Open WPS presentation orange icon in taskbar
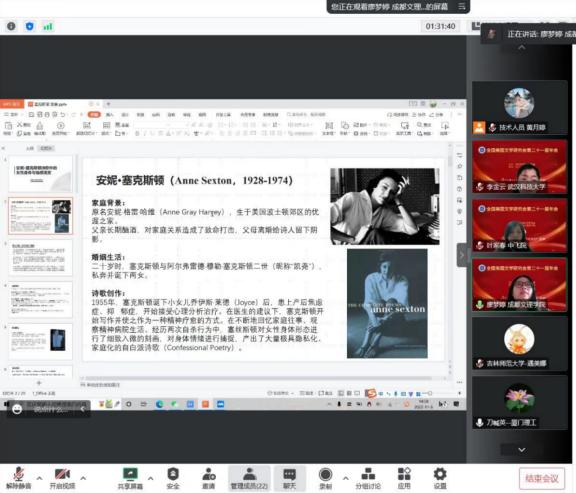Screen dimensions: 576x493 point(205,404)
